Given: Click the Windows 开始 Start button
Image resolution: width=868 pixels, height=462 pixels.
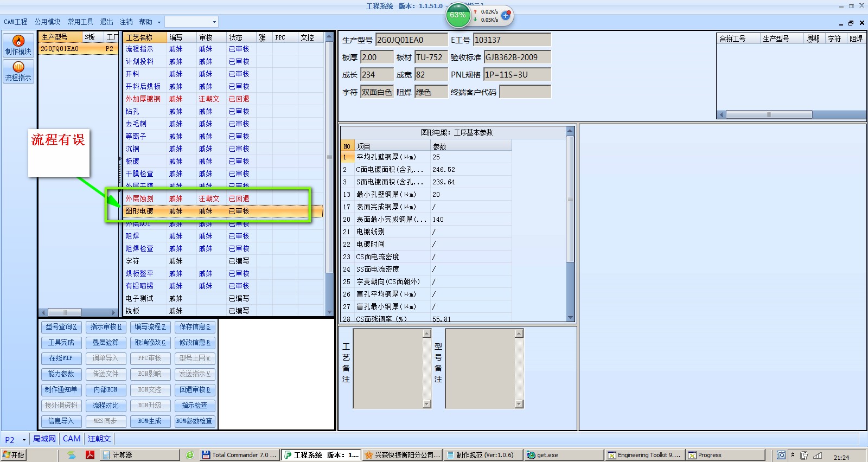Looking at the screenshot, I should click(14, 455).
